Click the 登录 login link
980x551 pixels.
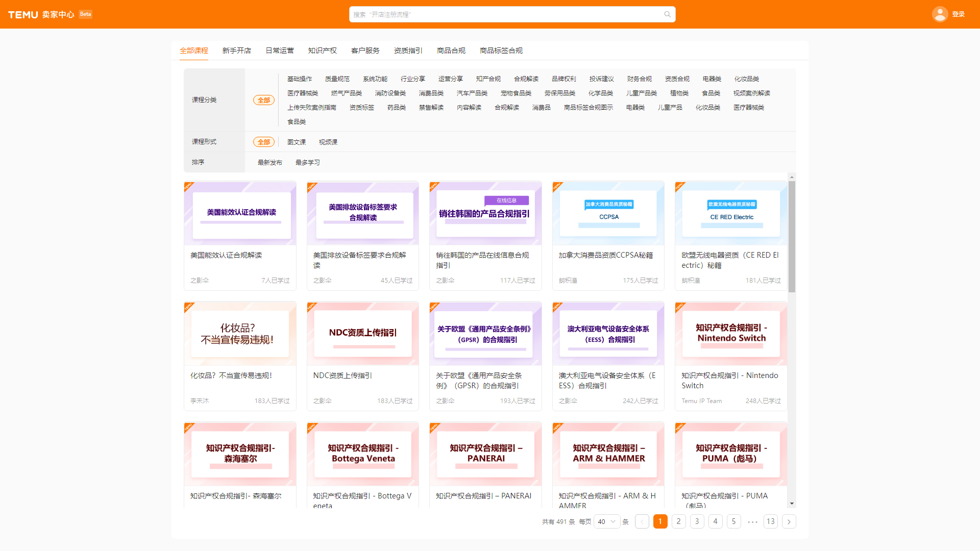[958, 14]
